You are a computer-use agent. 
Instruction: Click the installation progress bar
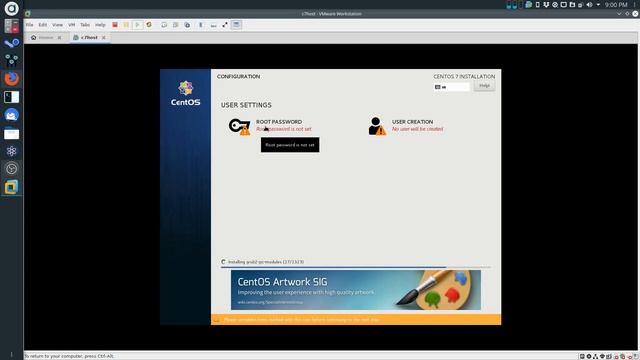(x=356, y=267)
